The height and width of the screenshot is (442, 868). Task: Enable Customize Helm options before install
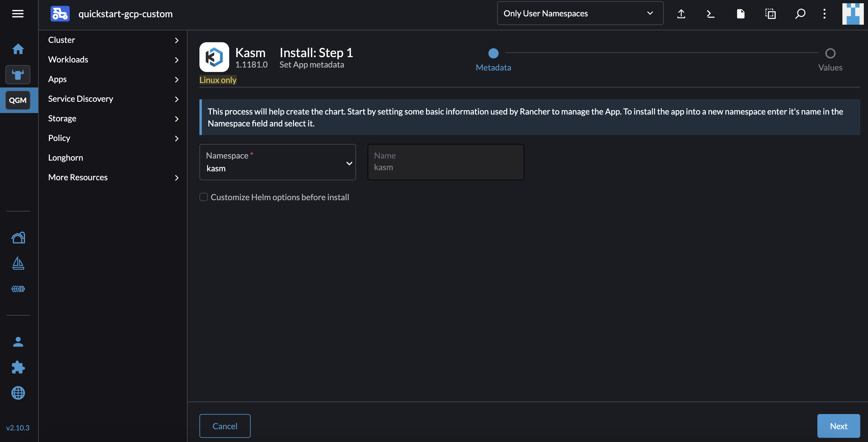[204, 197]
